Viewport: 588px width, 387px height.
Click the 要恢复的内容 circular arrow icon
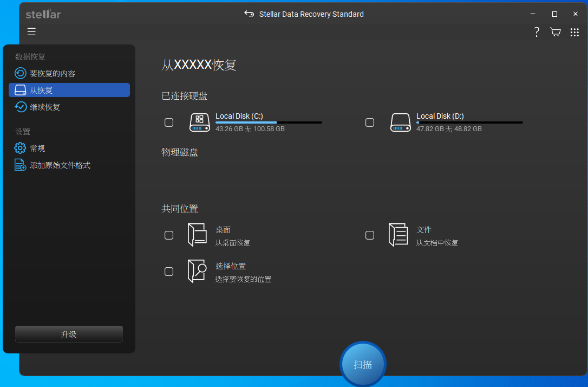click(x=20, y=73)
